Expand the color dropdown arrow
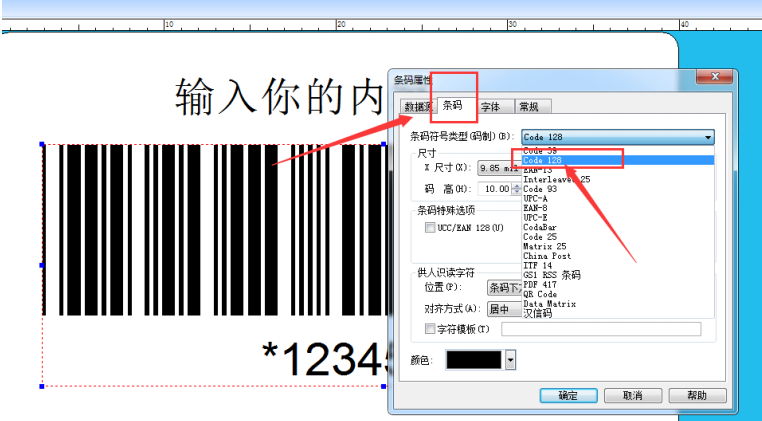Image resolution: width=762 pixels, height=421 pixels. [x=510, y=360]
